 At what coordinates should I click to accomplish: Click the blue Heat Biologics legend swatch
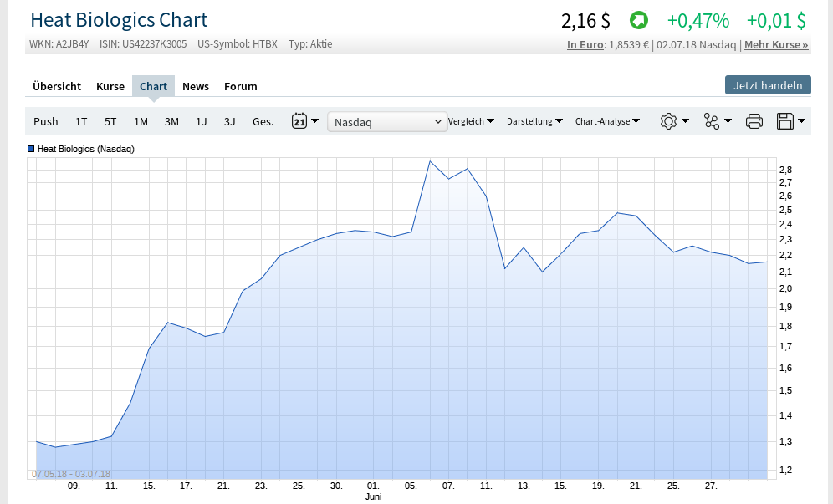click(31, 149)
